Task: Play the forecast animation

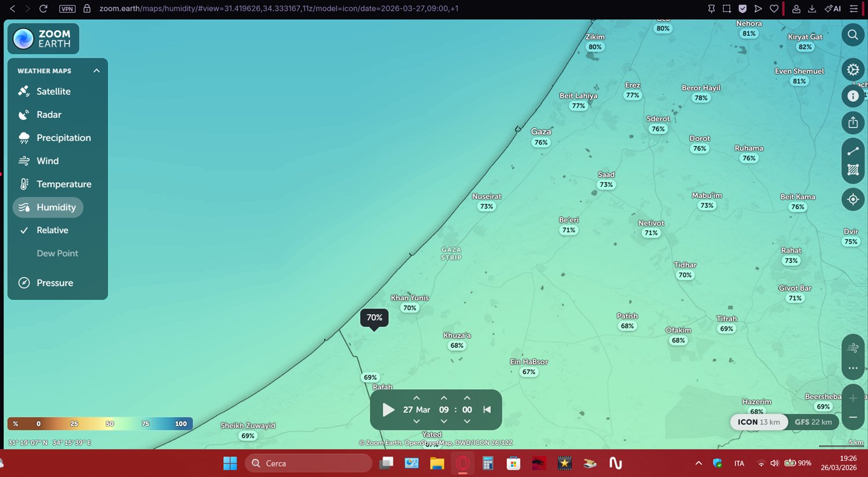Action: (388, 410)
